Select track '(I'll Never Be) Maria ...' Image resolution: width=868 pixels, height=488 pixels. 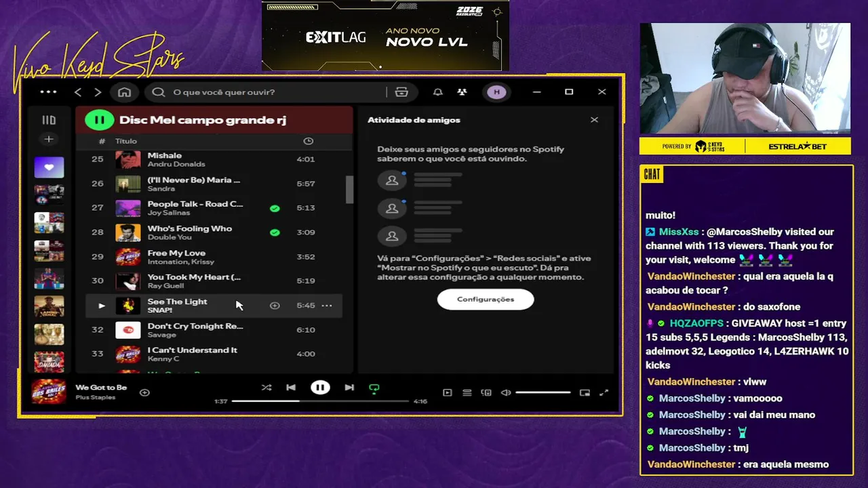214,184
